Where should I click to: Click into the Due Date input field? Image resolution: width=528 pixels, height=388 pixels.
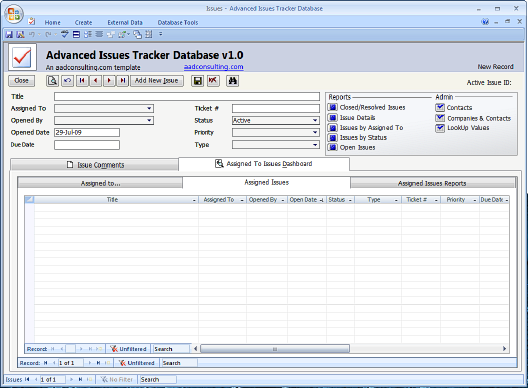(x=87, y=145)
